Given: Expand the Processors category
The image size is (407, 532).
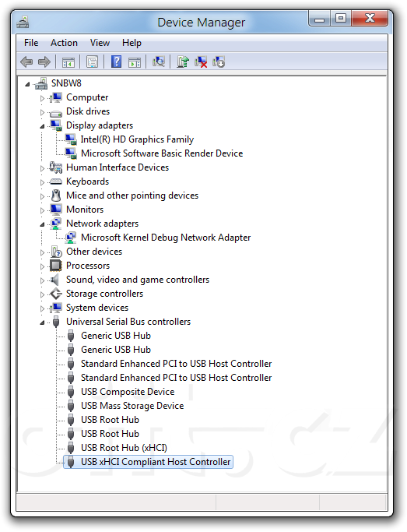Looking at the screenshot, I should 42,266.
